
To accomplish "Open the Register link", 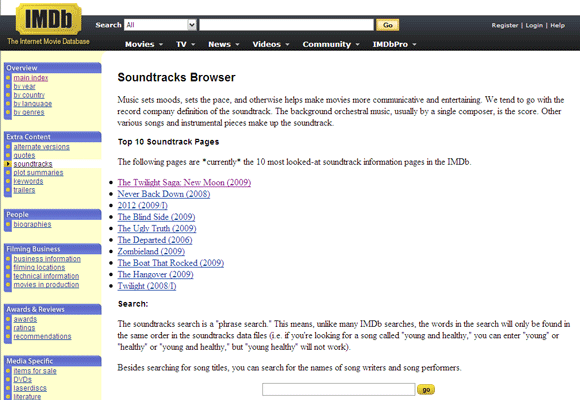I will (x=505, y=25).
